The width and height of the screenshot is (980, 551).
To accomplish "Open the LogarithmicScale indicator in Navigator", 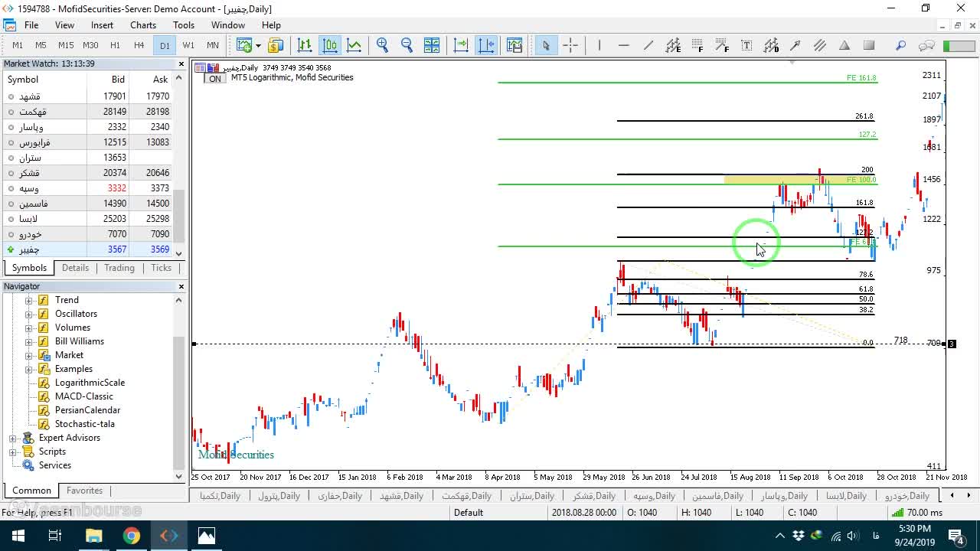I will (90, 383).
